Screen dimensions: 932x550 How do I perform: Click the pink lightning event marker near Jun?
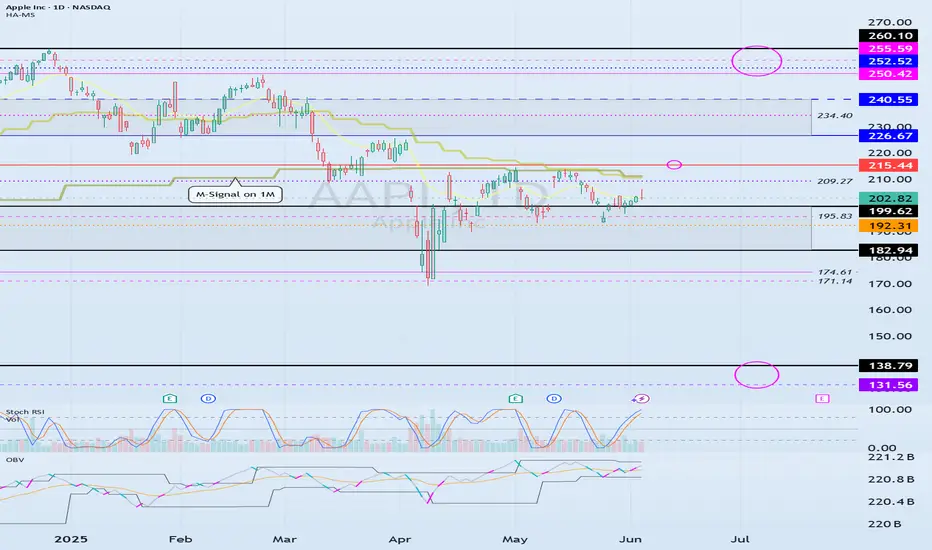641,398
